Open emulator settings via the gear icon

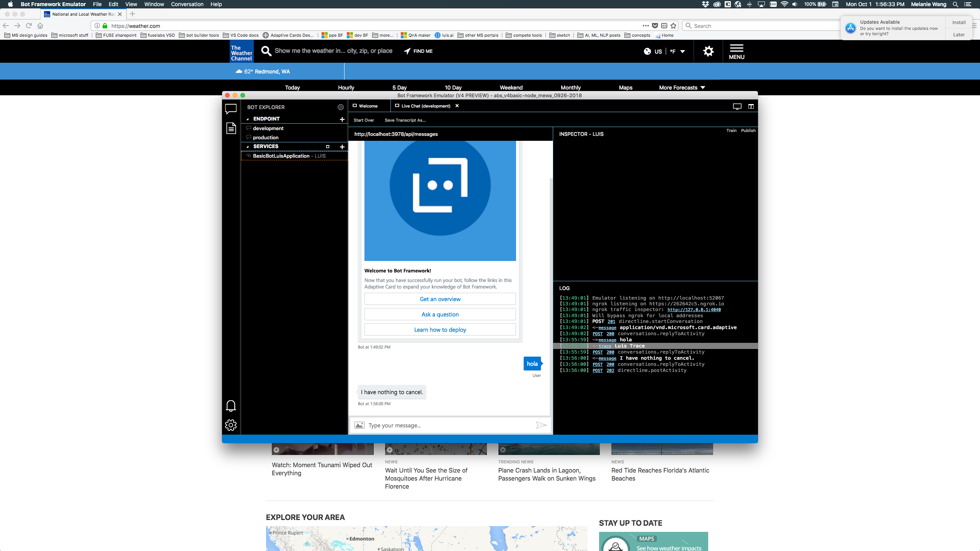[x=231, y=425]
